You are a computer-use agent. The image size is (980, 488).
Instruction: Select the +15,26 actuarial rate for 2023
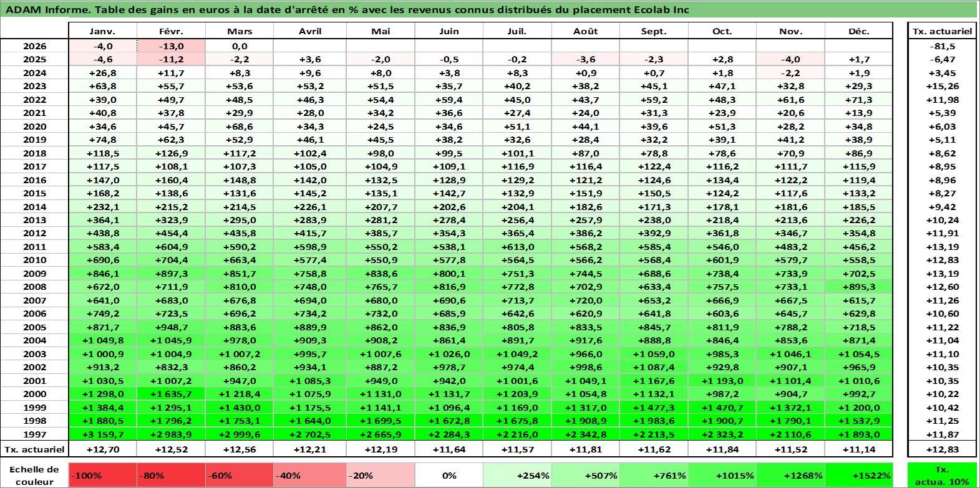click(942, 86)
